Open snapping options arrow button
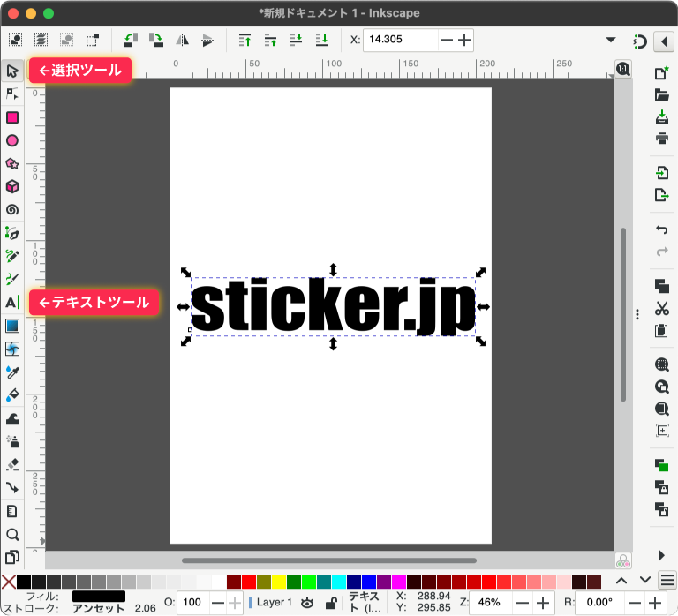The width and height of the screenshot is (678, 616). tap(664, 41)
